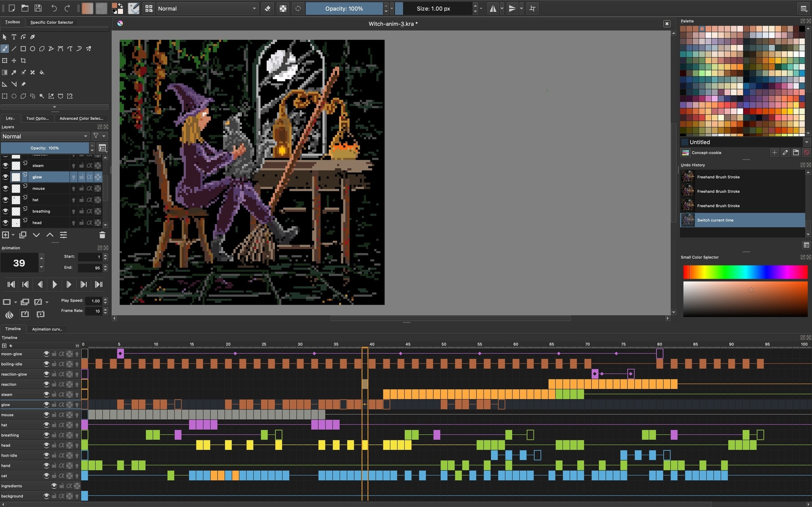
Task: Delete layer using the trash icon
Action: 102,235
